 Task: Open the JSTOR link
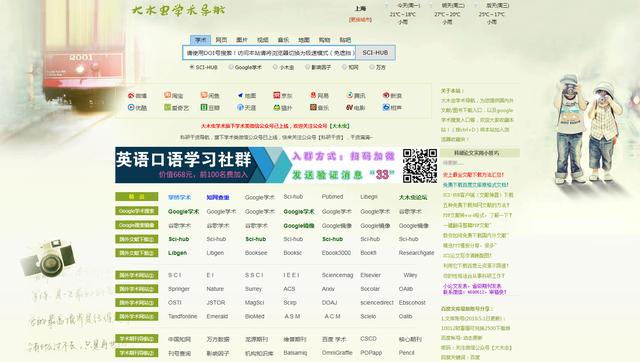click(x=216, y=303)
